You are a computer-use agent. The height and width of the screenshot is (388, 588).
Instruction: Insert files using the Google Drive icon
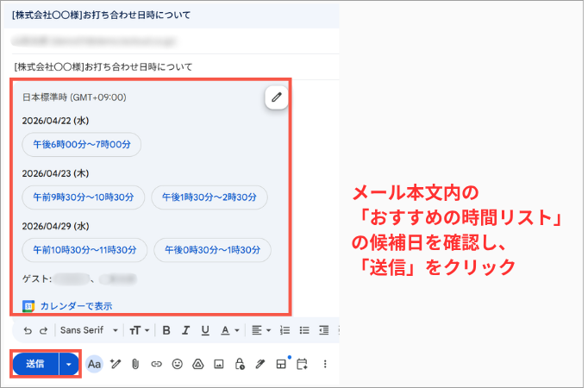pyautogui.click(x=198, y=364)
